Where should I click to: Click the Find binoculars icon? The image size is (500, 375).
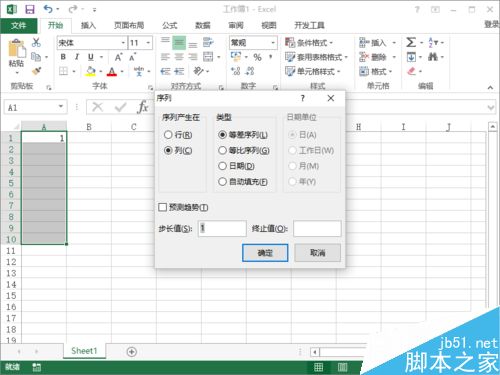tap(433, 57)
